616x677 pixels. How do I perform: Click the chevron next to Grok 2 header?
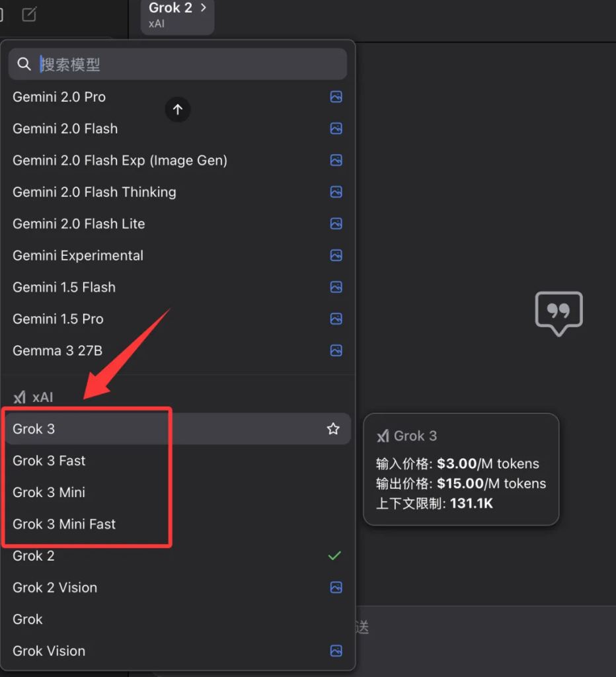coord(204,7)
